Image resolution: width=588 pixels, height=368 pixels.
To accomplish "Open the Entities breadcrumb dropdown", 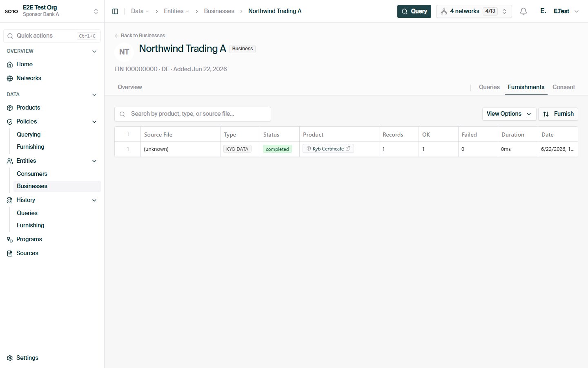I will click(x=176, y=11).
